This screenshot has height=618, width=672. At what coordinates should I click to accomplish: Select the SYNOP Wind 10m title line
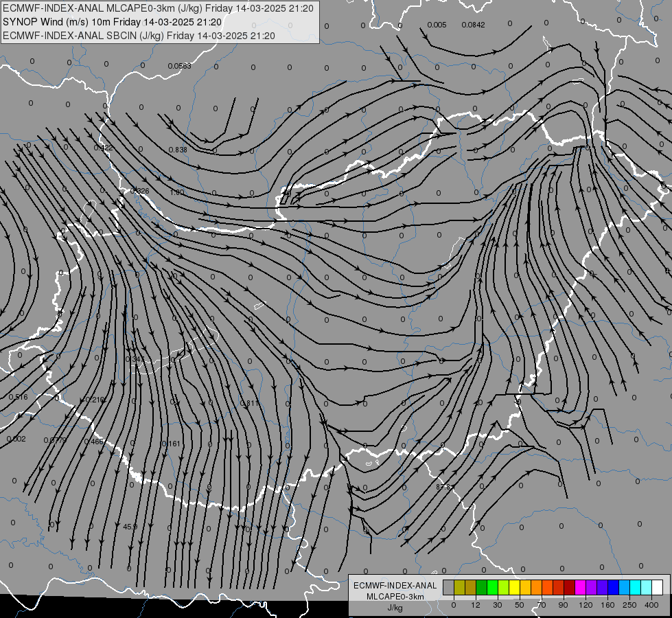pos(113,22)
